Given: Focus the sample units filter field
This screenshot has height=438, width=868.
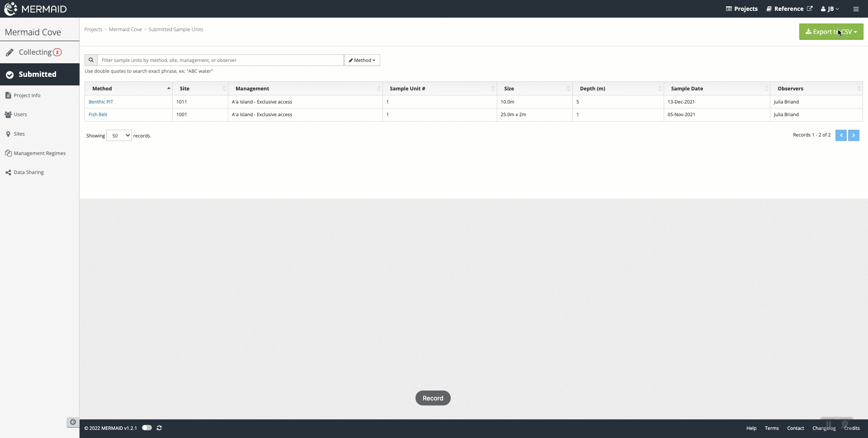Looking at the screenshot, I should [x=221, y=60].
